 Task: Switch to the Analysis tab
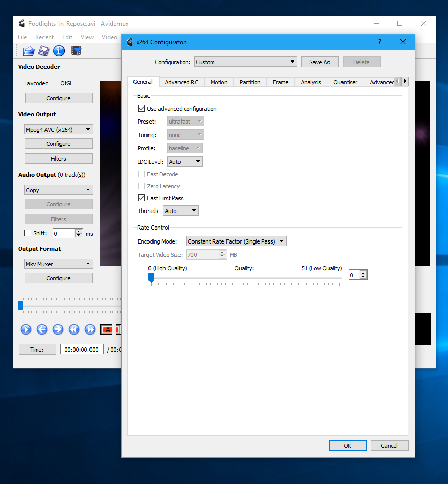(x=311, y=82)
